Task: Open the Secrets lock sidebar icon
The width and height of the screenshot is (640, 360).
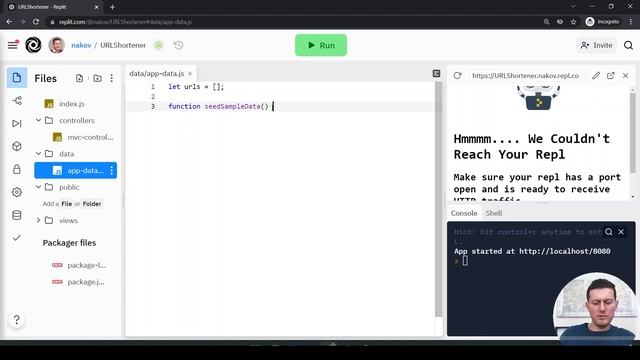Action: [x=17, y=169]
